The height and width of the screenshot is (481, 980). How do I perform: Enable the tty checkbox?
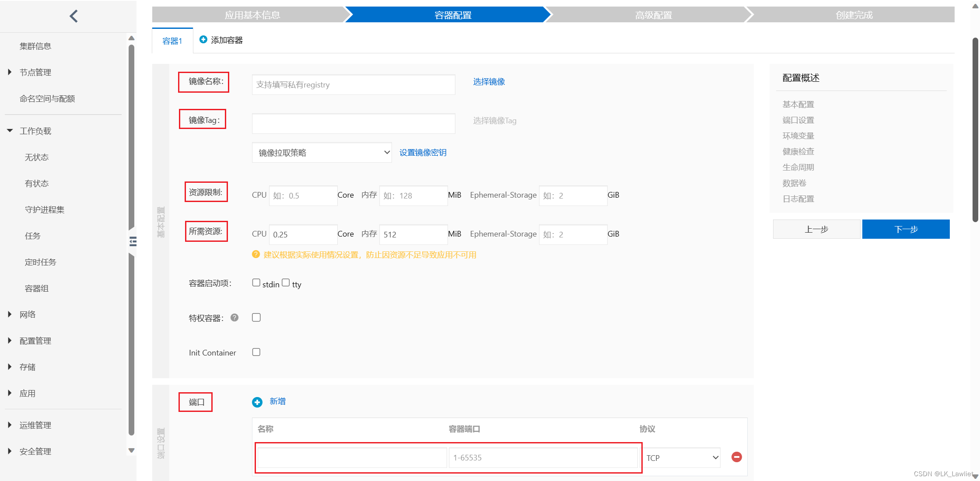(x=286, y=282)
